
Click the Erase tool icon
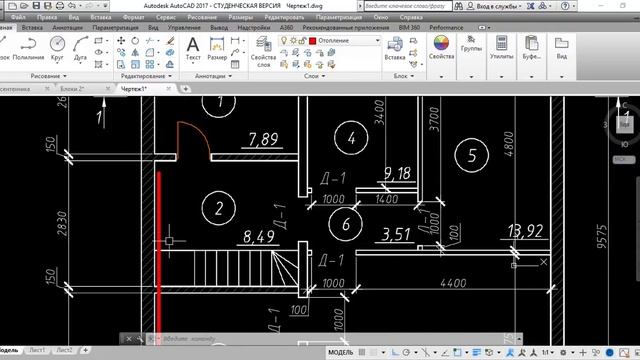[x=170, y=40]
